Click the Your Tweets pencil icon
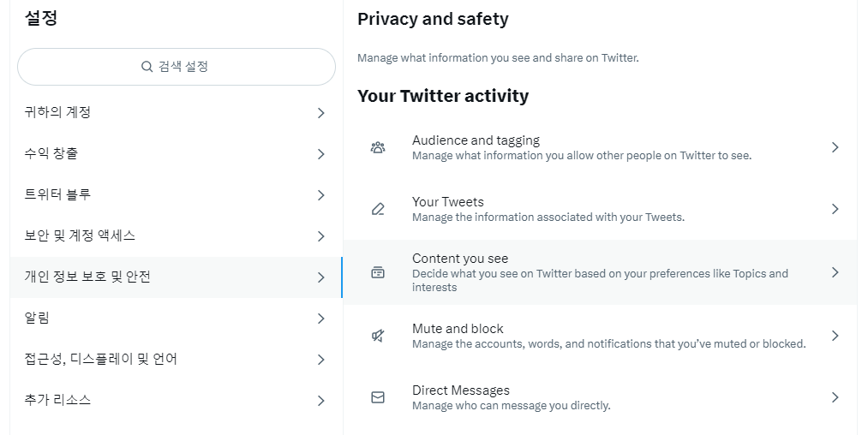 coord(378,209)
